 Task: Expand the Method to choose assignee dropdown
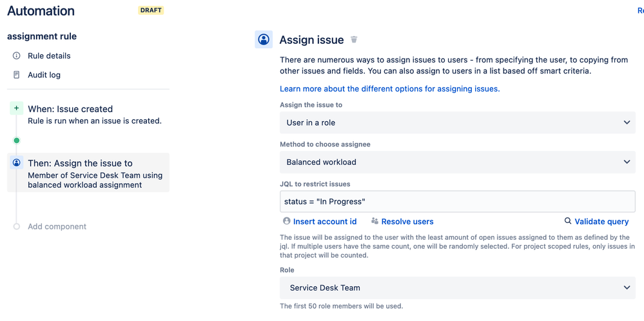[x=457, y=162]
